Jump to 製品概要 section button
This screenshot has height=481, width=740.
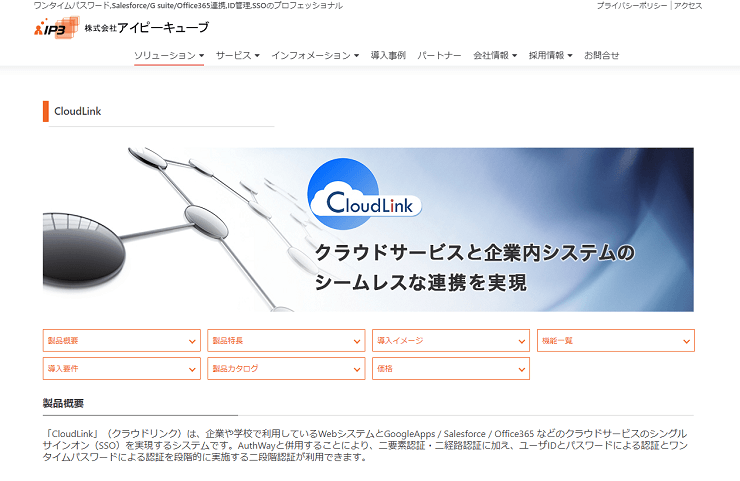(122, 340)
